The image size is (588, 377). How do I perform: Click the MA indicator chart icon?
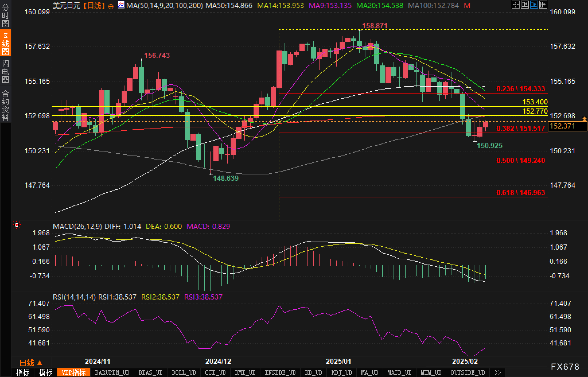[121, 5]
